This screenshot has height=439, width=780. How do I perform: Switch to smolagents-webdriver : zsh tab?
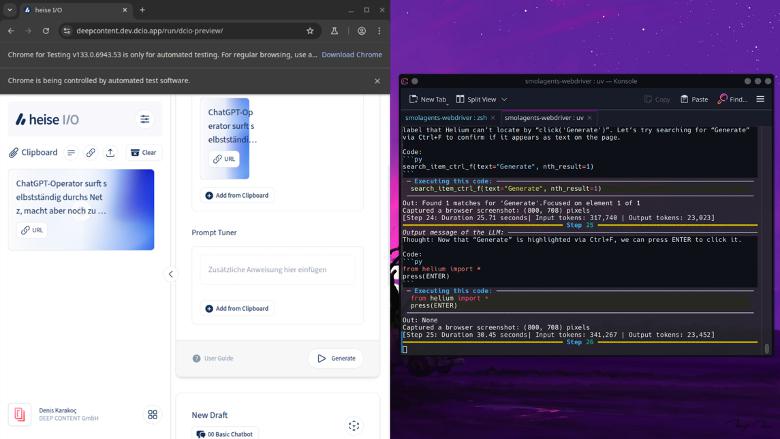(x=448, y=117)
